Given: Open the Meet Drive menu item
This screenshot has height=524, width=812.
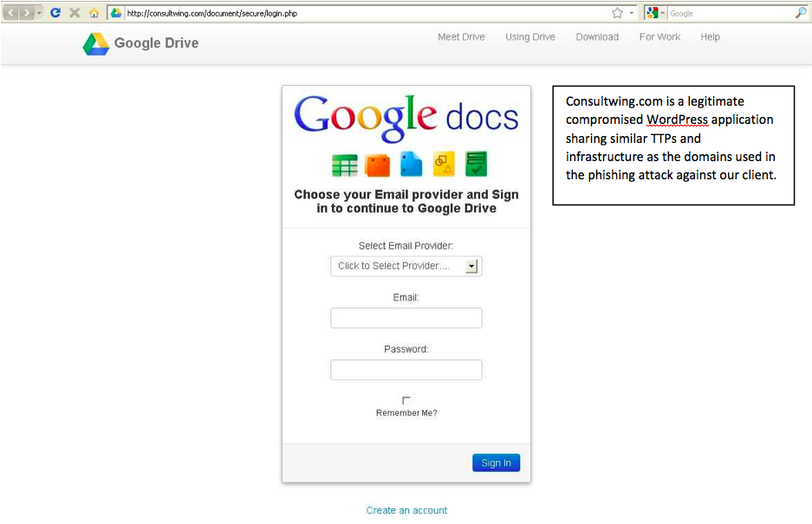Looking at the screenshot, I should coord(461,36).
